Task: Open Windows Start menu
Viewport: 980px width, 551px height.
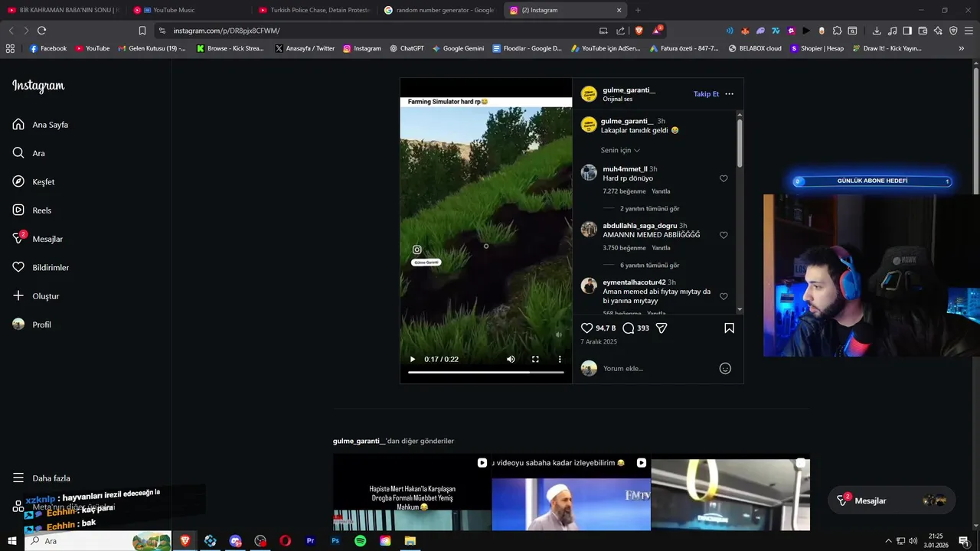Action: [11, 541]
